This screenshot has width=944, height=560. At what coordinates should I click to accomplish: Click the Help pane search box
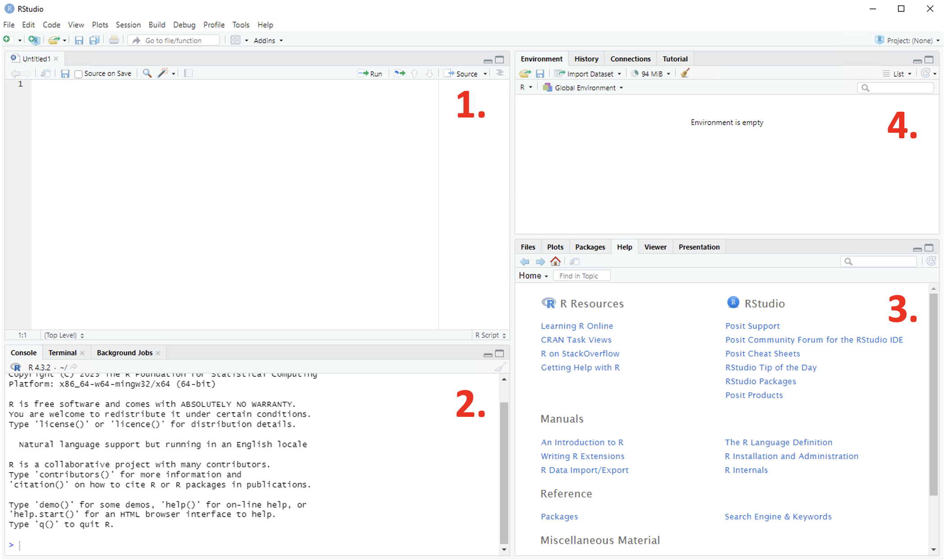tap(878, 262)
